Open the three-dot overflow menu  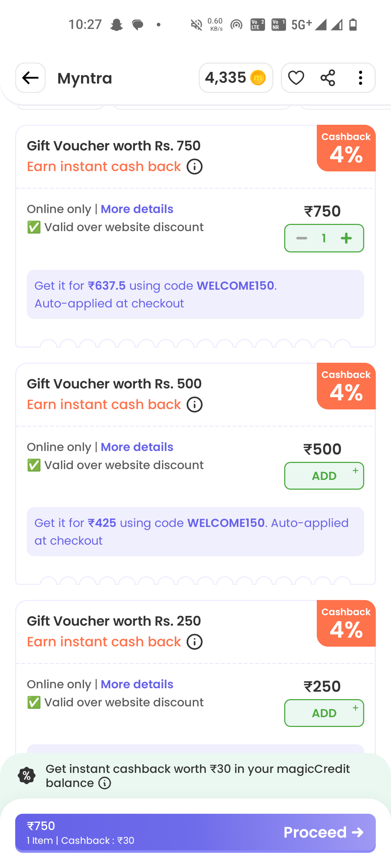[360, 78]
